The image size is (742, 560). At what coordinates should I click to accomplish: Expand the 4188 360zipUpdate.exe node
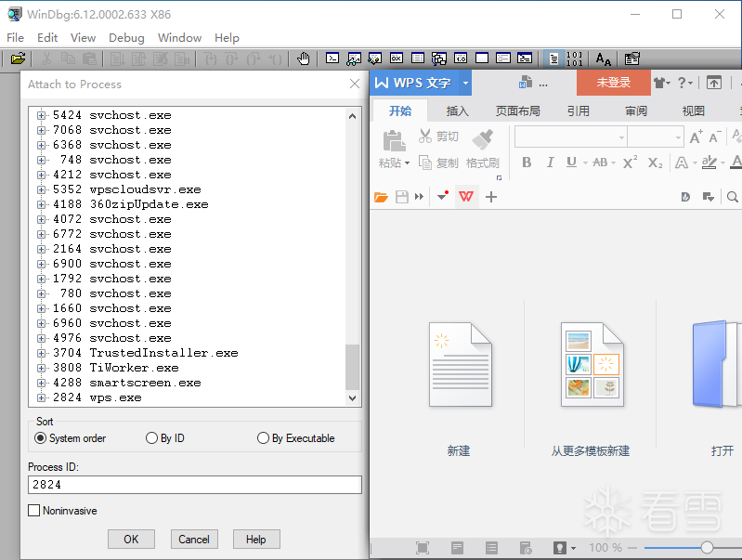[42, 204]
